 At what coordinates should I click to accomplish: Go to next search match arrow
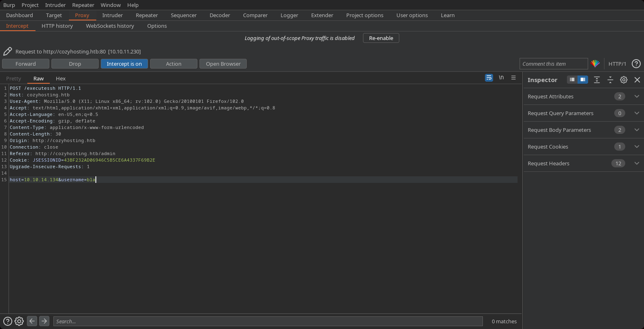[x=44, y=321]
